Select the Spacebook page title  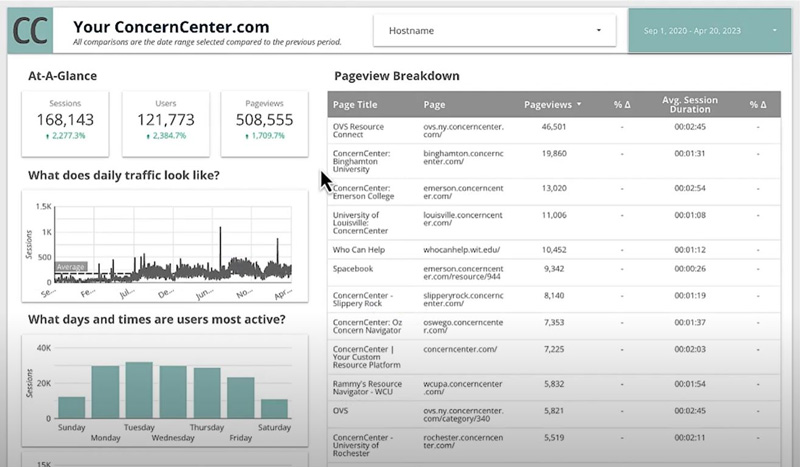(353, 268)
